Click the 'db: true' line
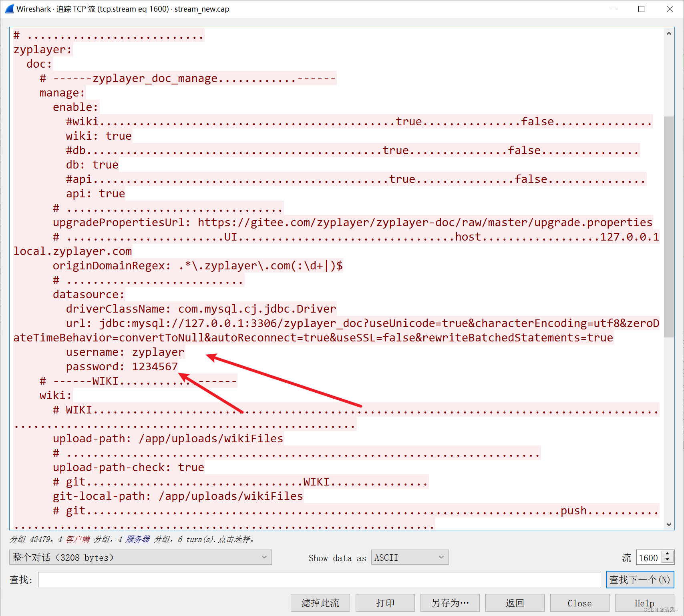 click(x=92, y=165)
